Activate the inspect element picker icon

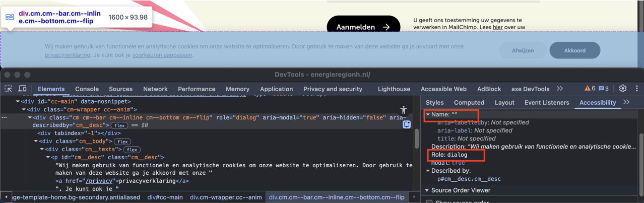coord(9,89)
